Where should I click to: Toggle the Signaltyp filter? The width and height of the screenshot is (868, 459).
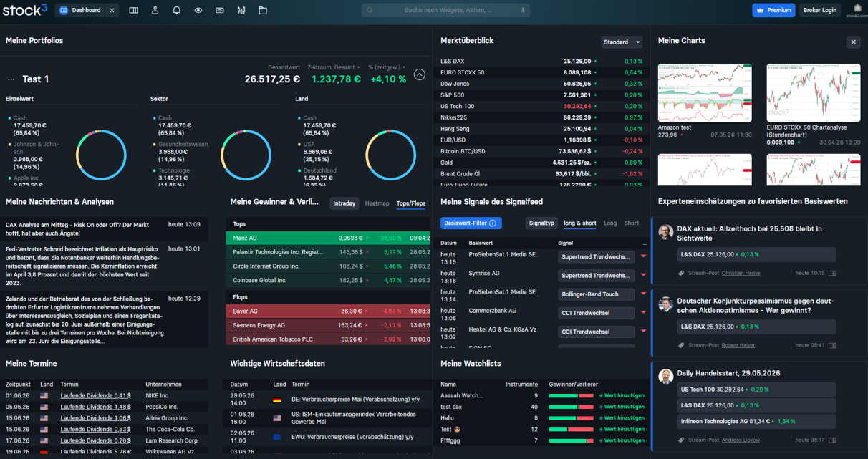(541, 223)
